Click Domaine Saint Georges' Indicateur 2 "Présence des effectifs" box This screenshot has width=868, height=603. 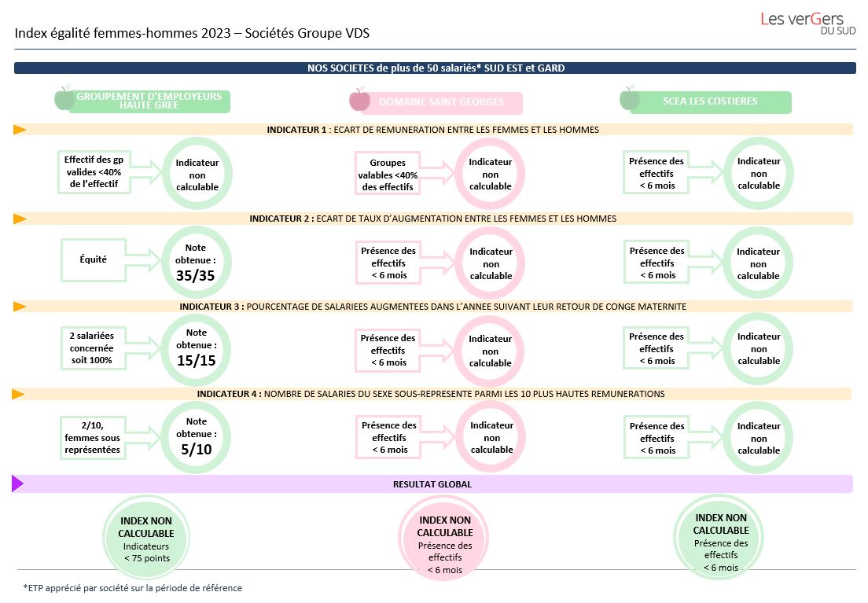pyautogui.click(x=388, y=263)
